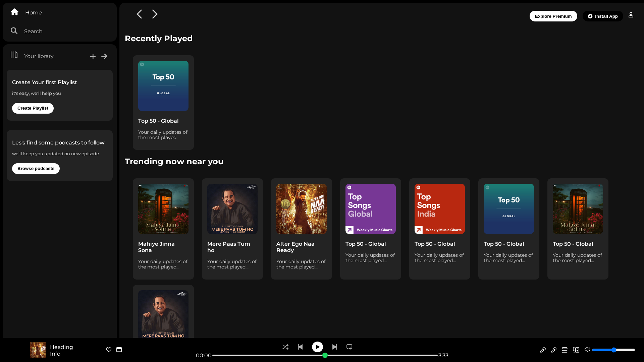Click Explore Premium button
The height and width of the screenshot is (362, 644).
click(x=553, y=16)
